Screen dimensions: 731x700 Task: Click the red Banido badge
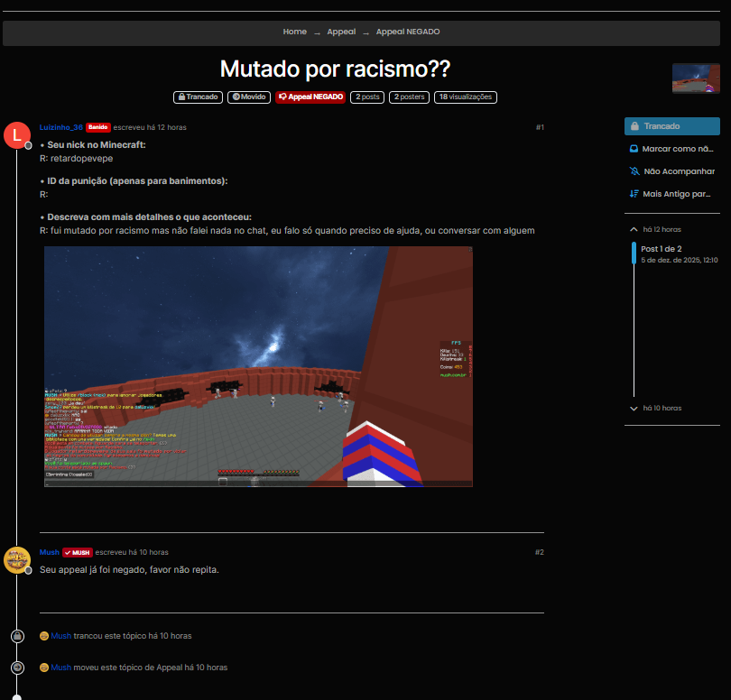(97, 127)
